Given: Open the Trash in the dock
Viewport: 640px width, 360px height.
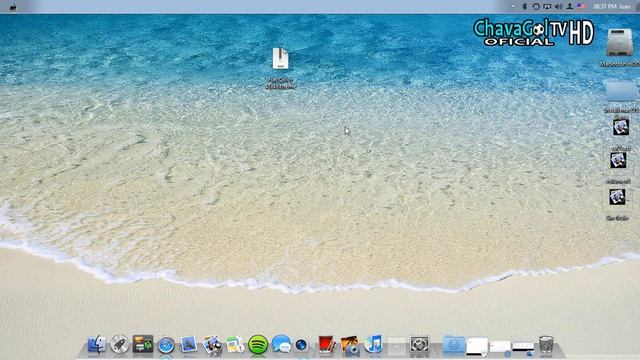Looking at the screenshot, I should (546, 344).
